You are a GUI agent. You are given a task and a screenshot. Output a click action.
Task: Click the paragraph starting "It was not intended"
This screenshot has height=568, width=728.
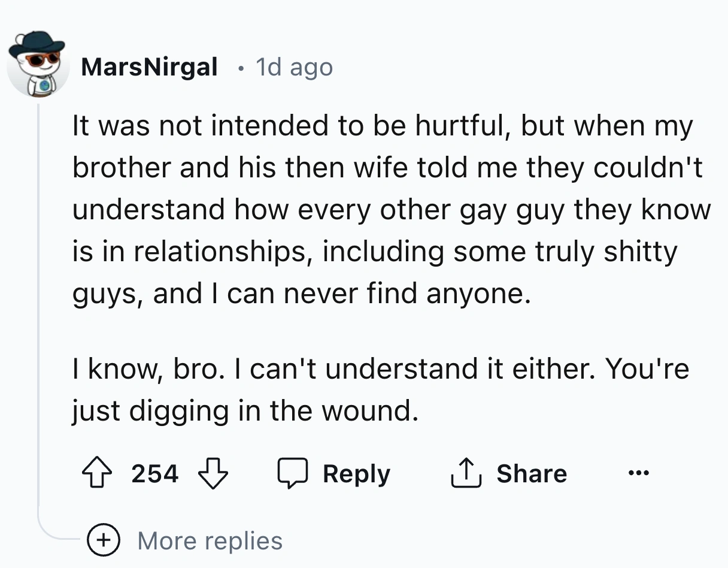(x=383, y=126)
